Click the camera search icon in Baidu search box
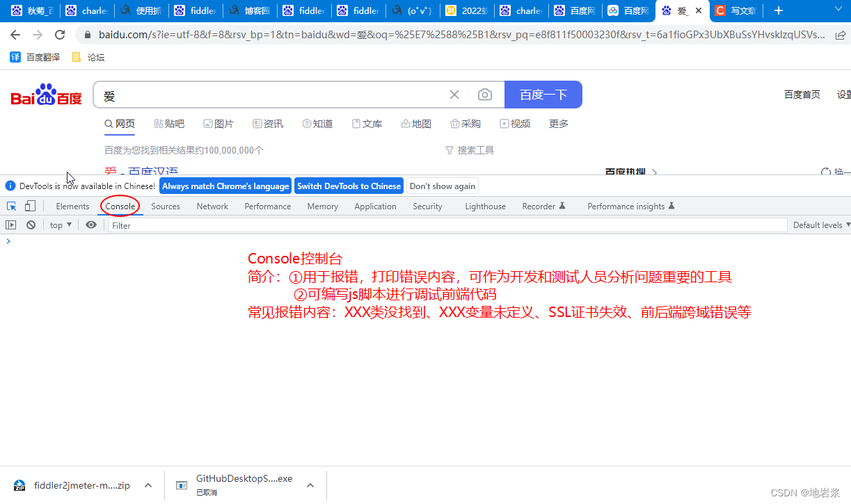 (485, 95)
